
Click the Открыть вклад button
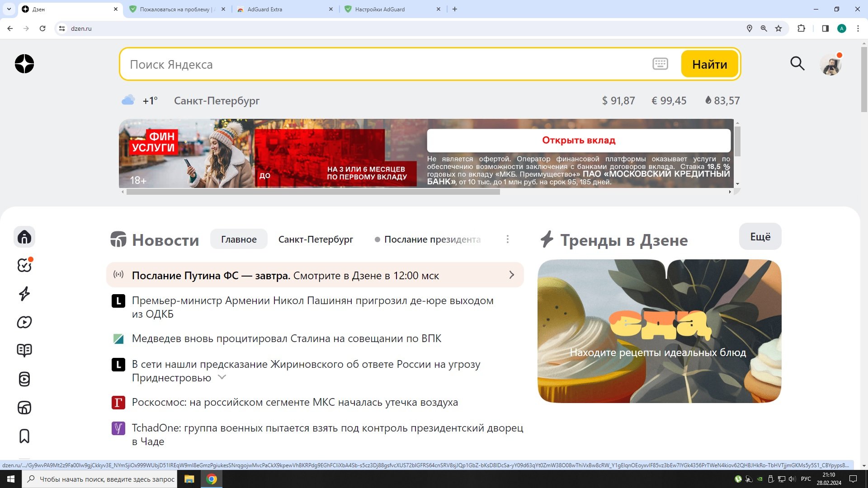[x=579, y=140]
